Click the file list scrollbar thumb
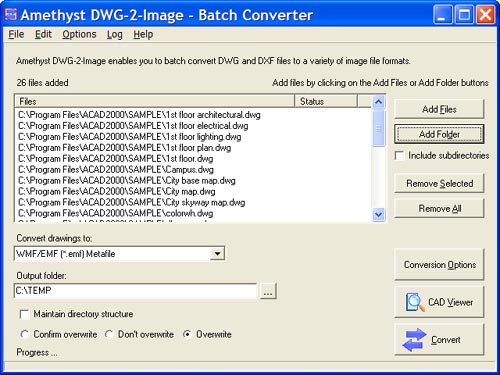 (x=378, y=128)
